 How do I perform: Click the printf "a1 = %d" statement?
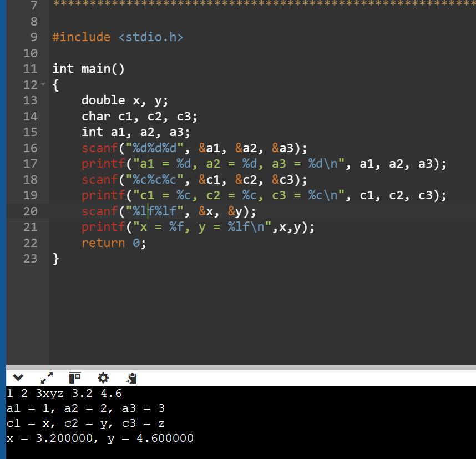pyautogui.click(x=264, y=164)
